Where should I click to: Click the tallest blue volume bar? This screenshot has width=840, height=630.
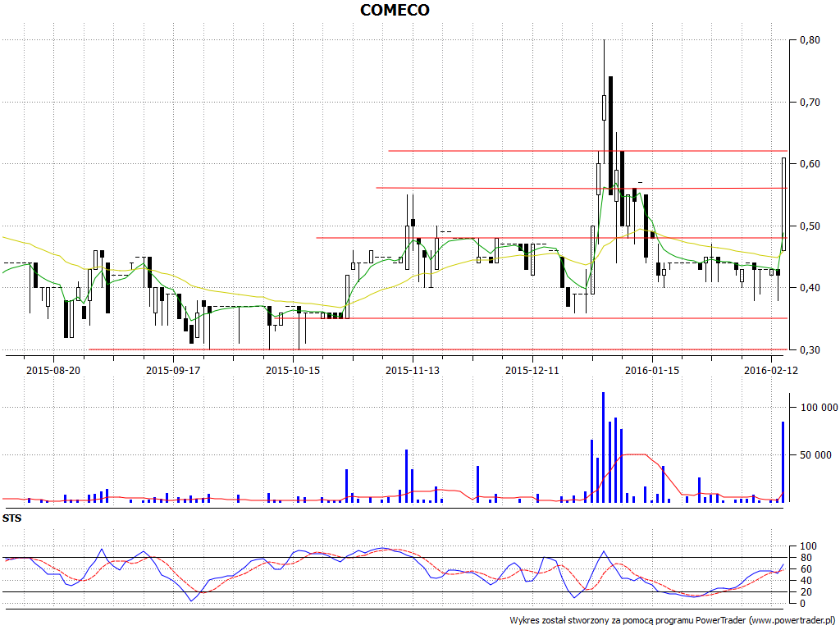click(x=603, y=447)
